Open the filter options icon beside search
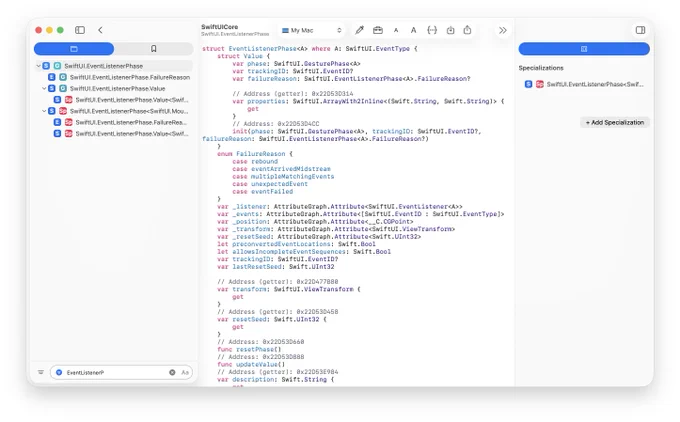680x422 pixels. click(41, 372)
